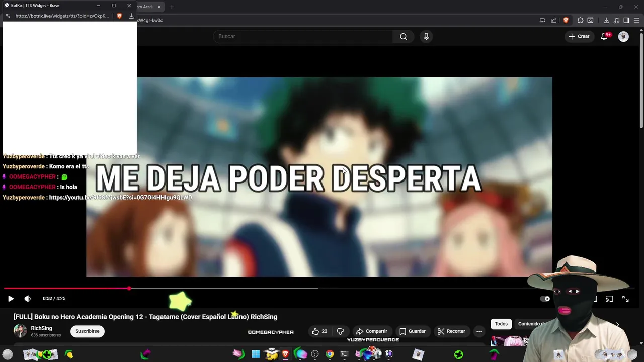Like the video with thumbs up
The image size is (644, 362).
click(x=319, y=331)
